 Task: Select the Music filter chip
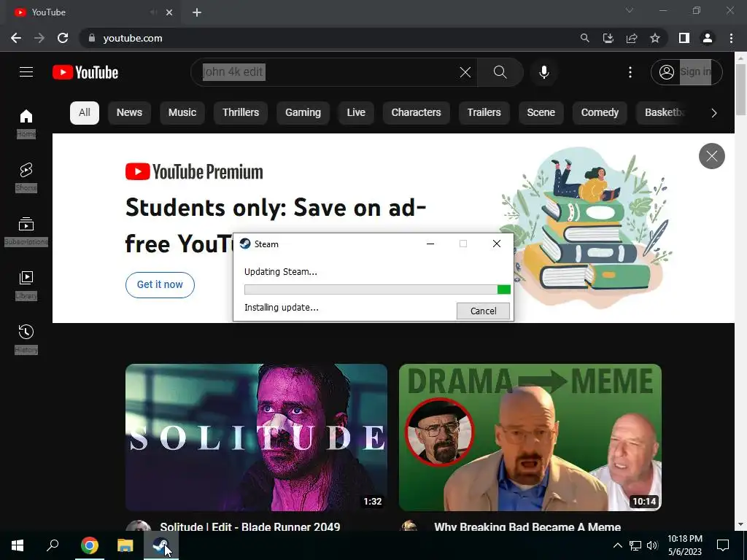[182, 113]
